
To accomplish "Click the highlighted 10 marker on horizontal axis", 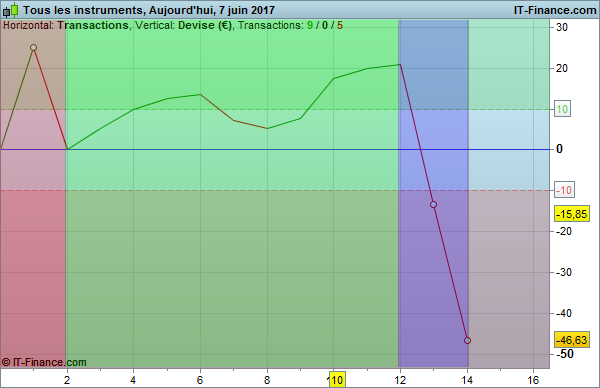I will [x=337, y=380].
